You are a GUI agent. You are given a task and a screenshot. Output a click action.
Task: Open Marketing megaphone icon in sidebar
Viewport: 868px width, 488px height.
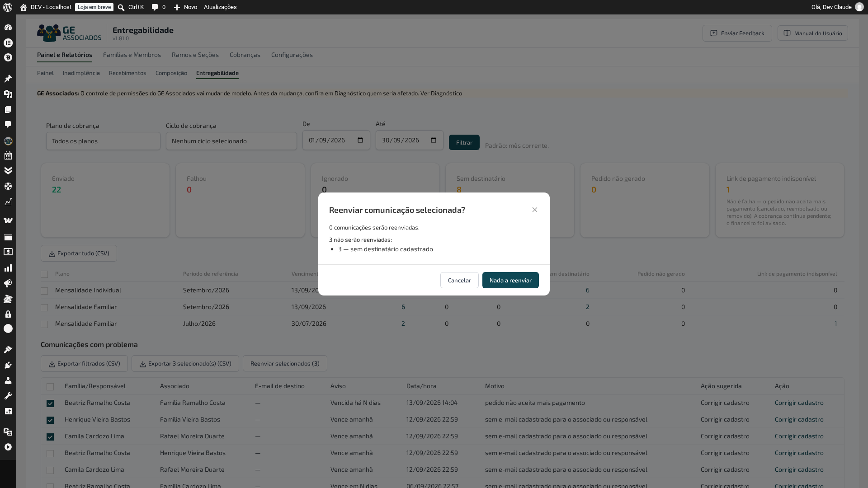coord(8,283)
